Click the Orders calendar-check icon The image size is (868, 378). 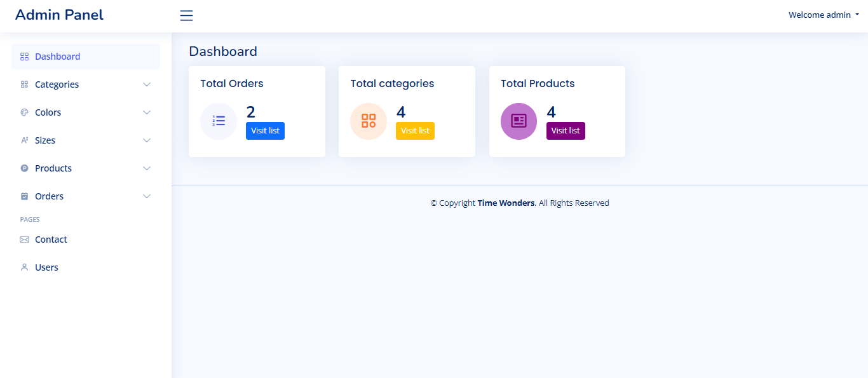(25, 196)
